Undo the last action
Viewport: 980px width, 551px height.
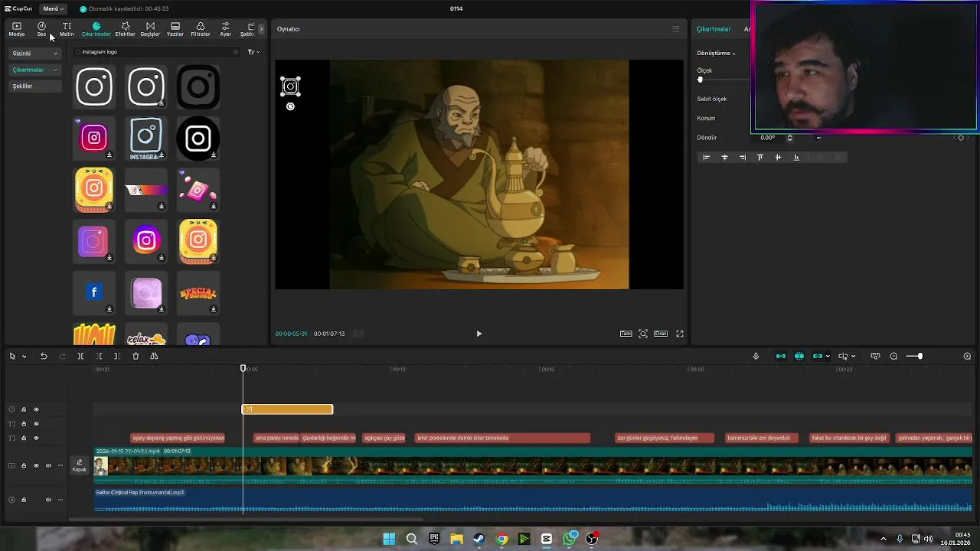point(44,356)
